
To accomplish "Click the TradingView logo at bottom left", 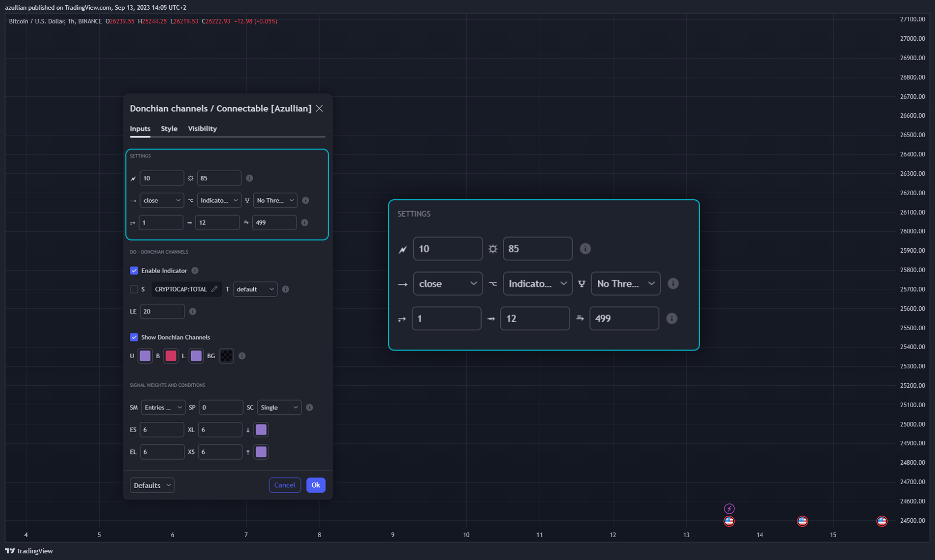I will tap(29, 551).
